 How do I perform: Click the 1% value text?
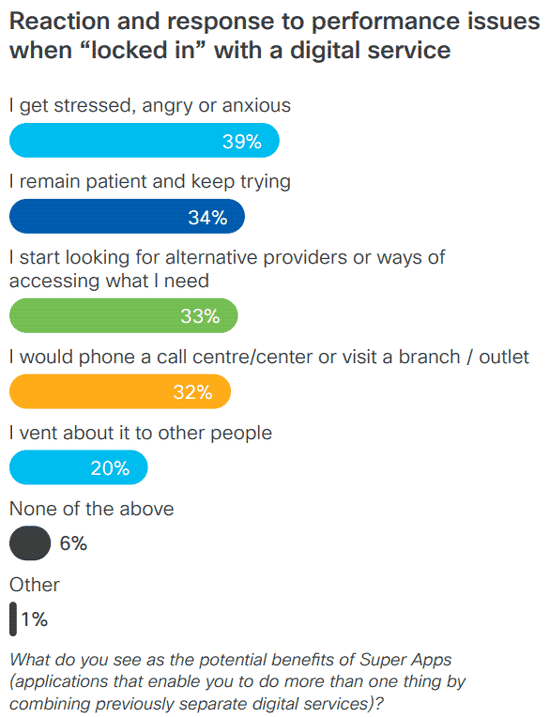pyautogui.click(x=34, y=620)
